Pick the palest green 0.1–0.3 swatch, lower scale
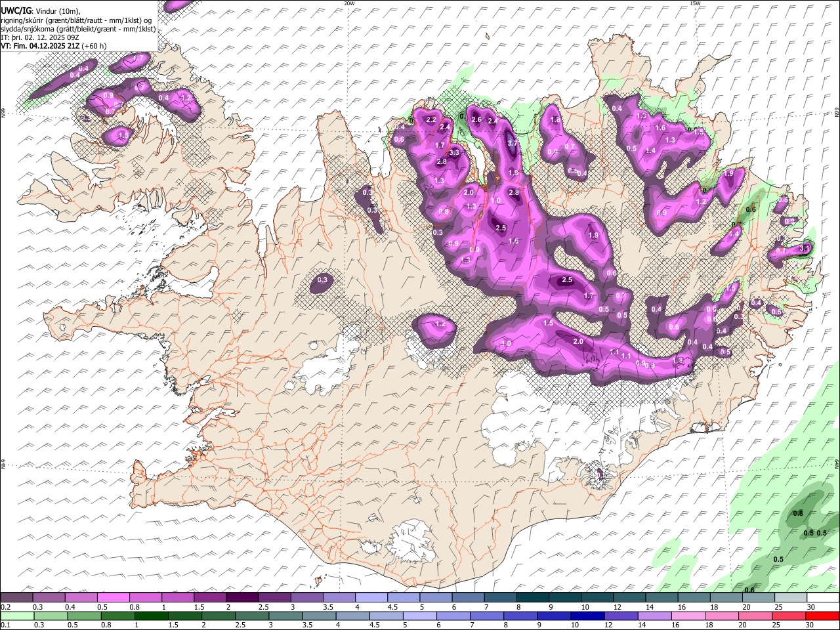 17,616
